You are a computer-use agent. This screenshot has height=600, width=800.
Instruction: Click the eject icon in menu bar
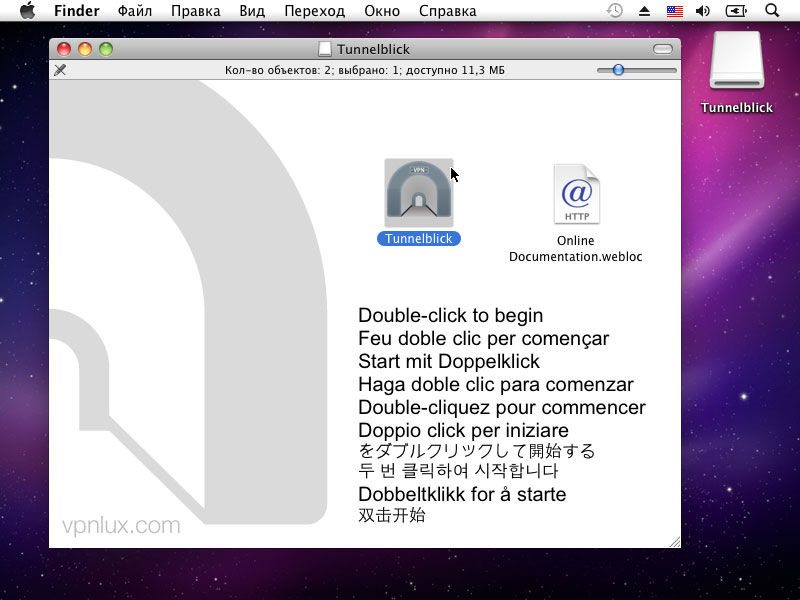[644, 11]
